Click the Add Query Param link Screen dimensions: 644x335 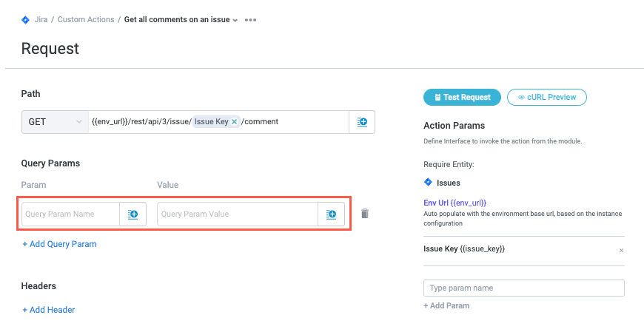[x=59, y=244]
